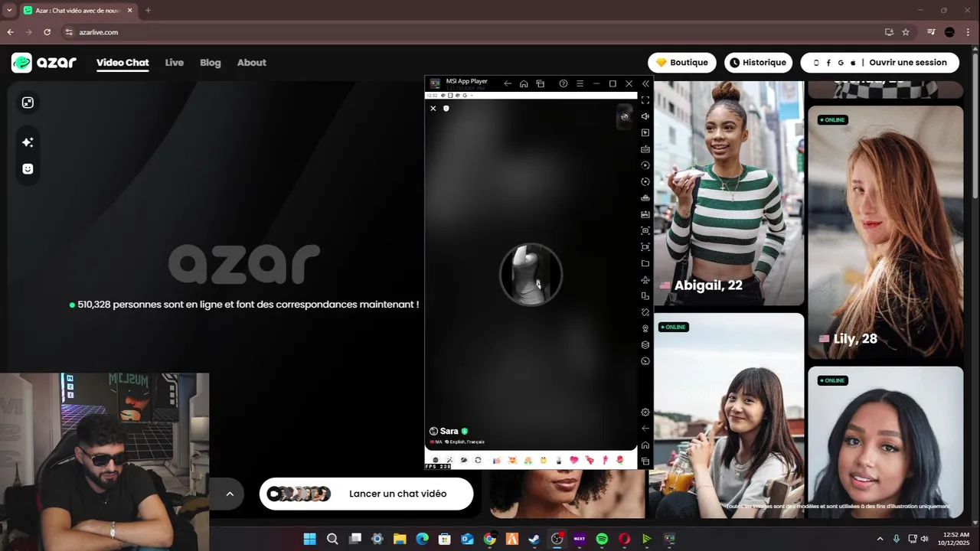Viewport: 980px width, 551px height.
Task: Click Ouvrir une session login button
Action: click(880, 63)
